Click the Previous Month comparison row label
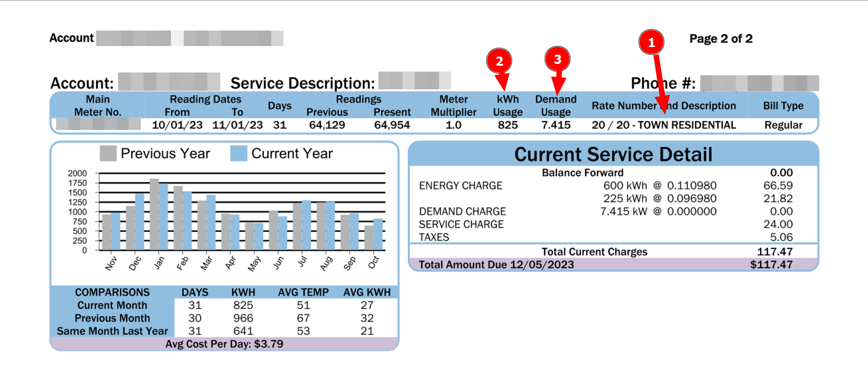The height and width of the screenshot is (383, 868). [112, 318]
